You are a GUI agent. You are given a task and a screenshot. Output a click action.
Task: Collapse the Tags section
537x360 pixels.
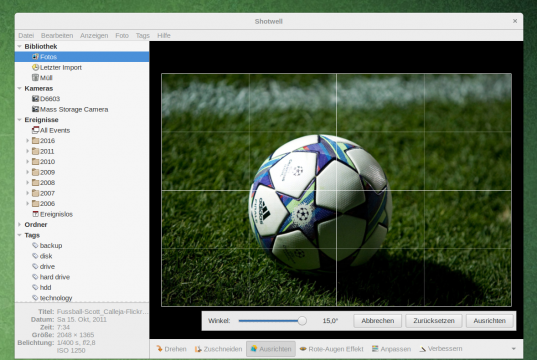click(20, 235)
